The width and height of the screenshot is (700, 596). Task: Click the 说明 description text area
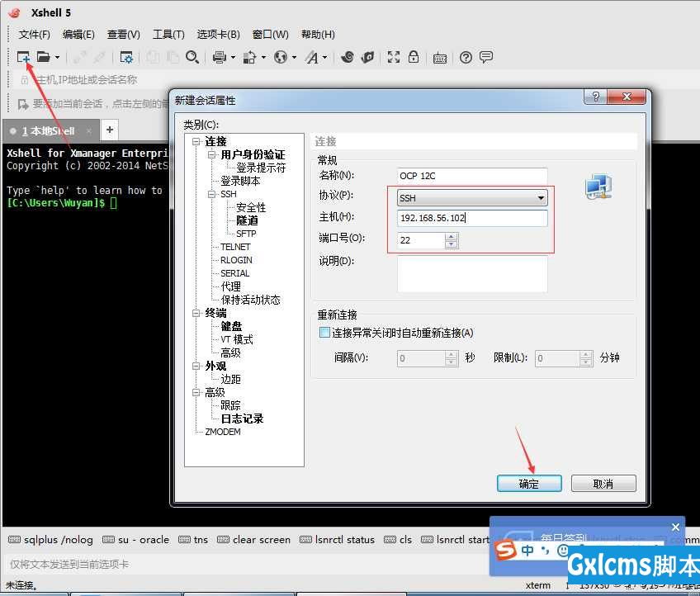[472, 274]
